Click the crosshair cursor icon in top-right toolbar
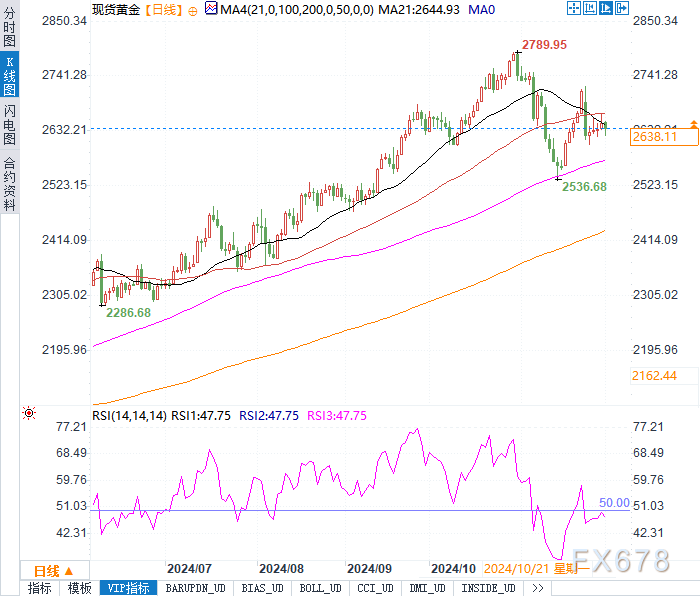Screen dimensions: 700x596 point(574,8)
